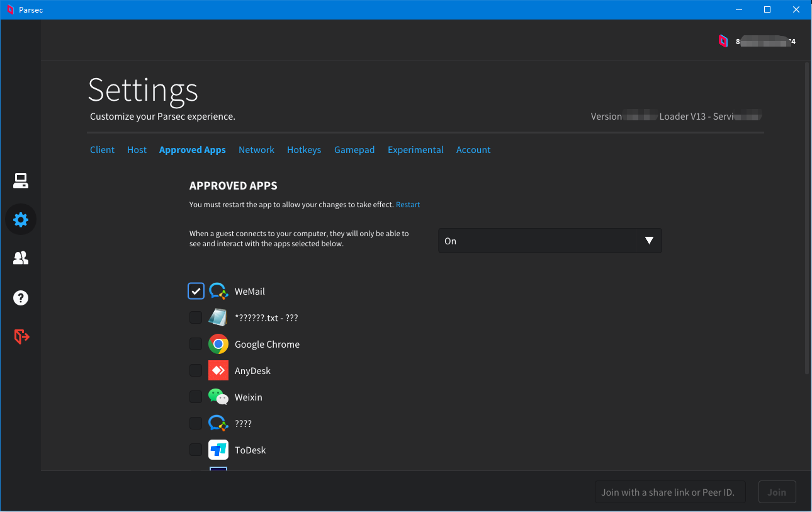Open the Account tab
Viewport: 812px width, 512px height.
[x=473, y=150]
